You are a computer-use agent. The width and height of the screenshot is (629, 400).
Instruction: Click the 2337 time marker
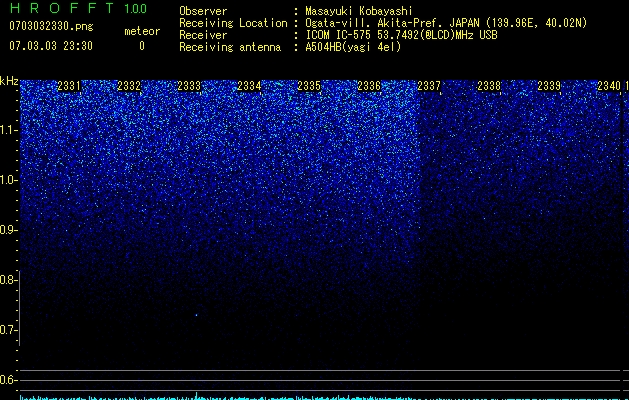(429, 86)
